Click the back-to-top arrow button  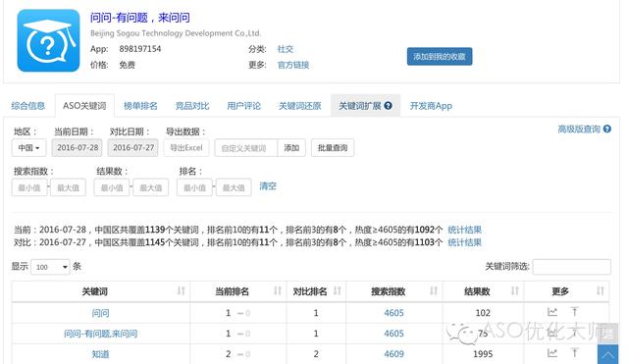pos(607,354)
